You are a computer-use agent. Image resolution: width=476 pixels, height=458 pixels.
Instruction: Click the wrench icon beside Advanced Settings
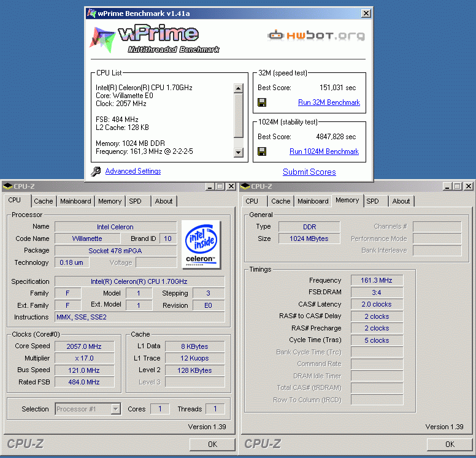(96, 172)
